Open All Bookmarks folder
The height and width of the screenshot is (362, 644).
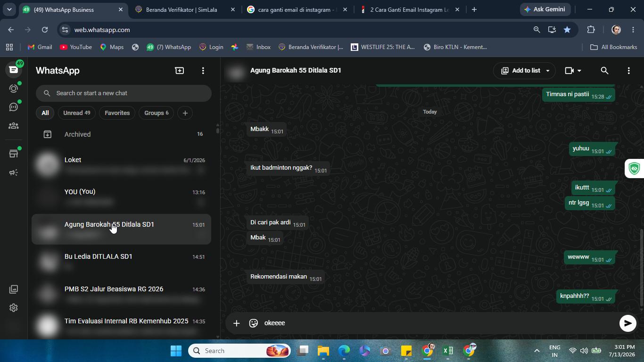click(613, 47)
